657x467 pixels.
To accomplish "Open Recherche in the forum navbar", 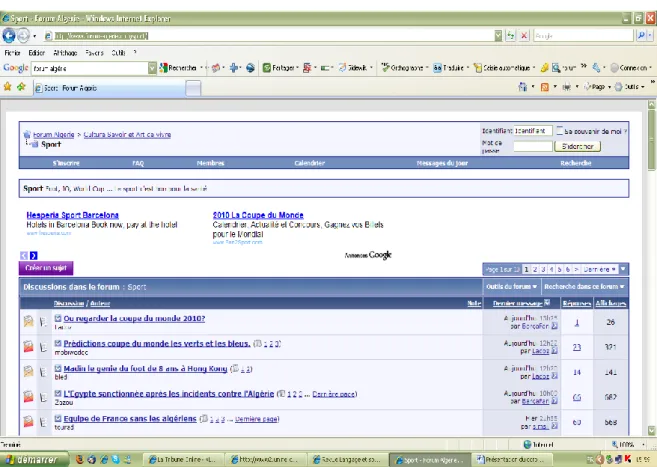I will (x=576, y=163).
